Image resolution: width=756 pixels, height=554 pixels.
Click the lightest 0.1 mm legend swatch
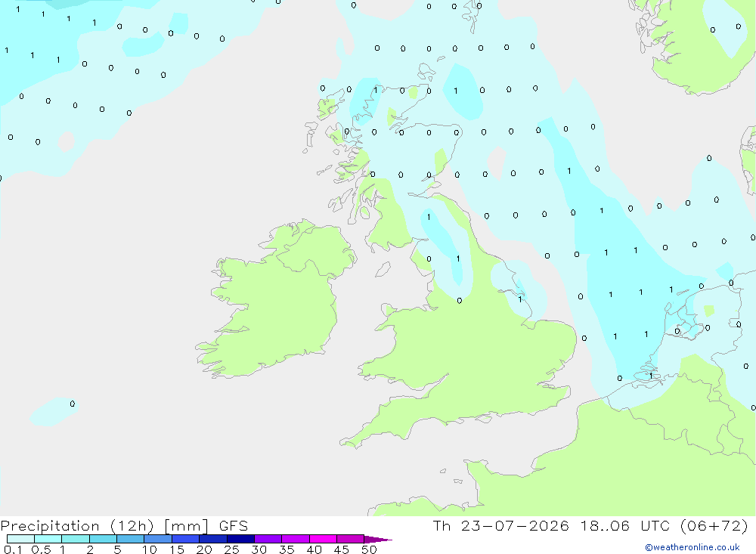pyautogui.click(x=20, y=539)
